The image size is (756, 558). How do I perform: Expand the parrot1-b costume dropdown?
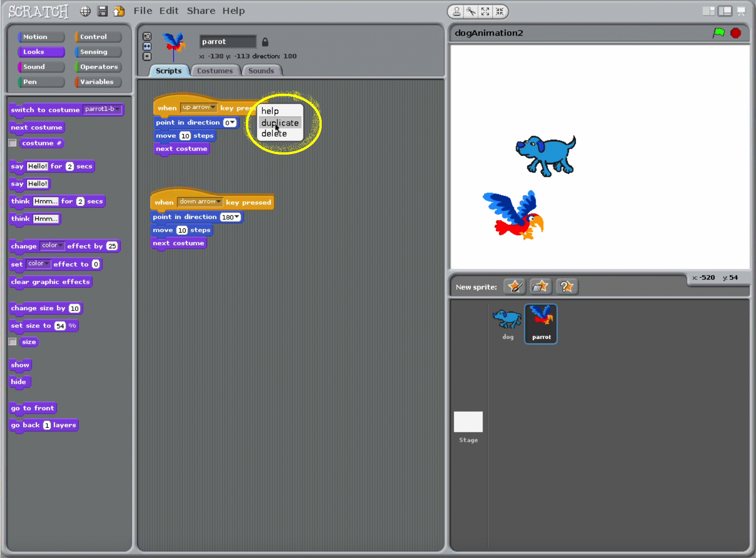coord(117,109)
